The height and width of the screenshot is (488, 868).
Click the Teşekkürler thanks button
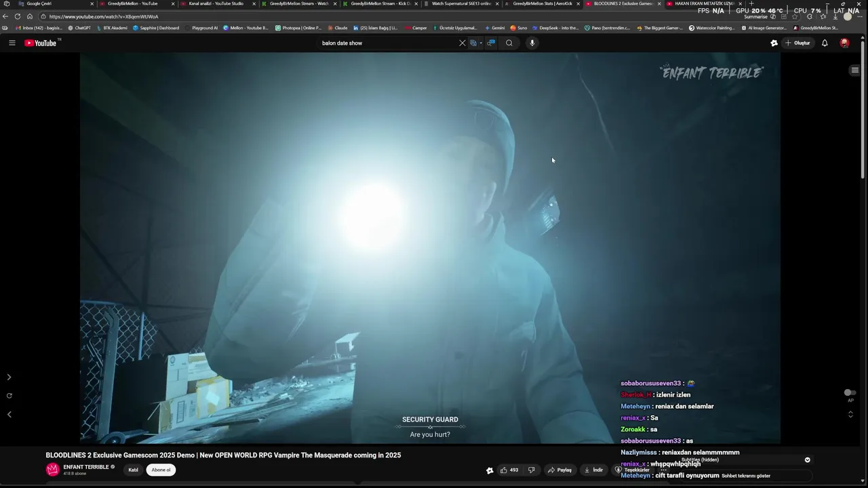pyautogui.click(x=633, y=470)
